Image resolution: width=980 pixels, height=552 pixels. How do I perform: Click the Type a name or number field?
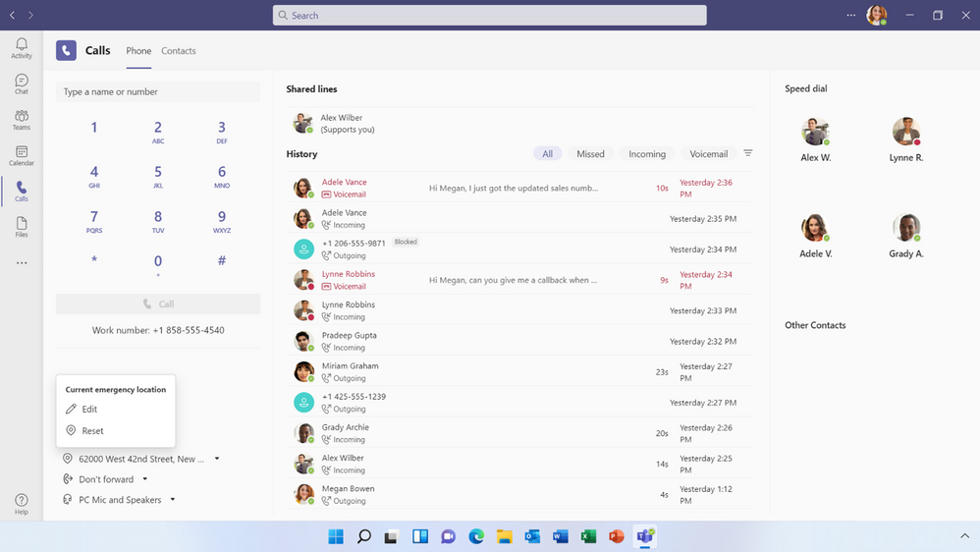coord(158,91)
